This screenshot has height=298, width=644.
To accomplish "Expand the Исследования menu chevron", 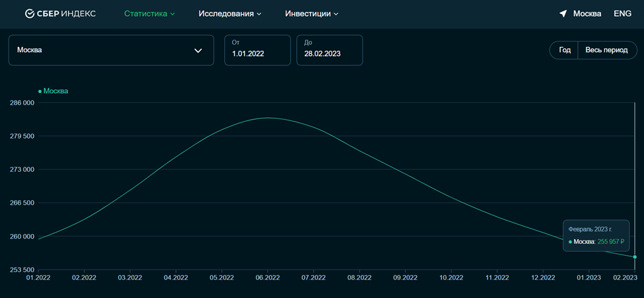I will pyautogui.click(x=259, y=14).
